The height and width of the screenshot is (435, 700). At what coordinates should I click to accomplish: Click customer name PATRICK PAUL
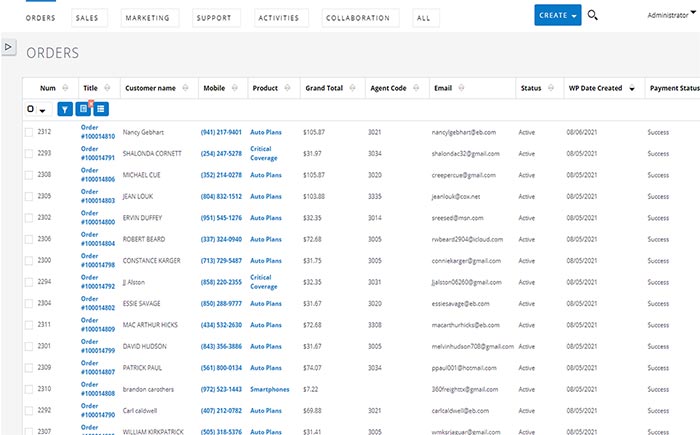142,368
